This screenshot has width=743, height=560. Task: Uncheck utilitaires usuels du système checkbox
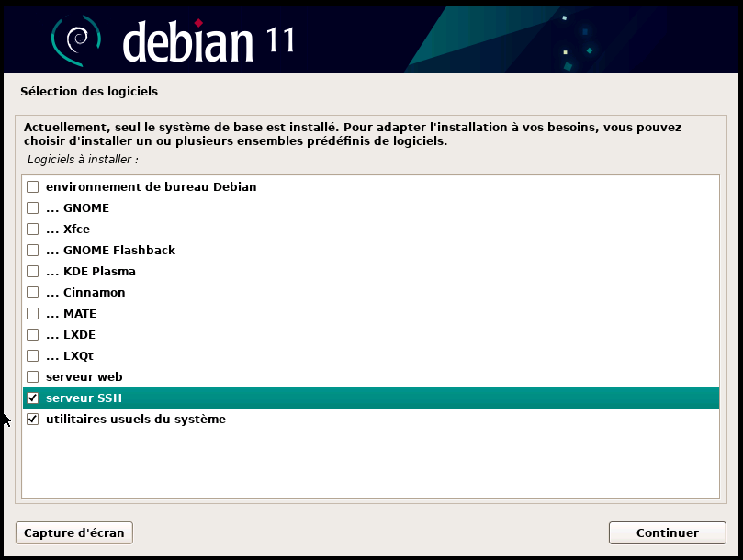(33, 419)
